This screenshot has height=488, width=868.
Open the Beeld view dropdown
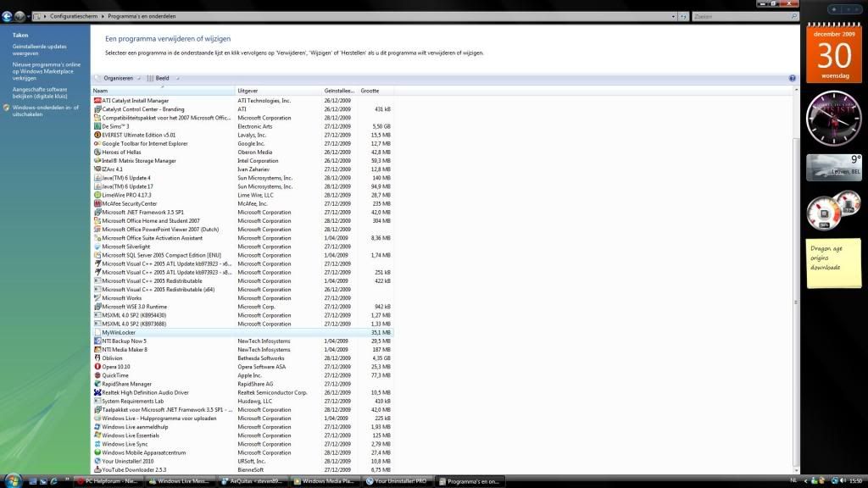[163, 78]
